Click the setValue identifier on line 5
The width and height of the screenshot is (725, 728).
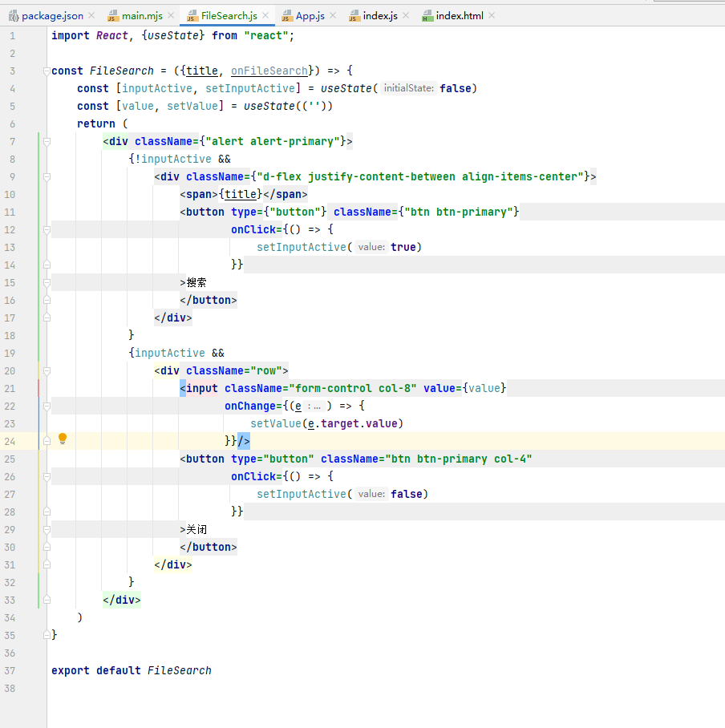(x=192, y=107)
